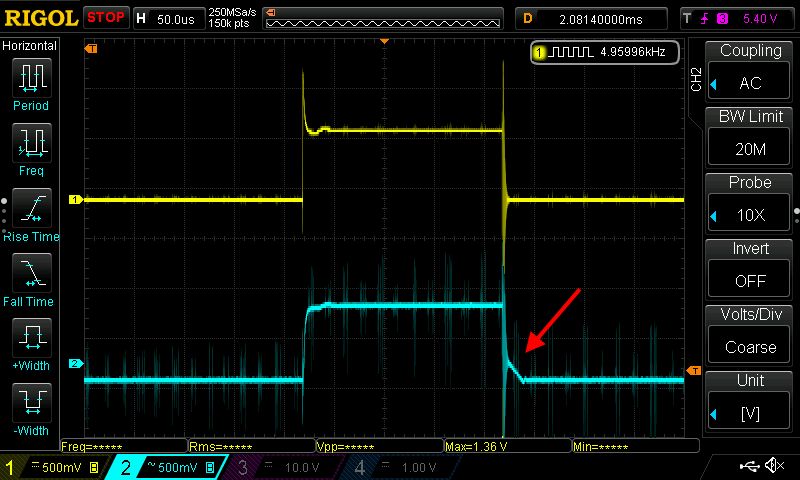
Task: Click the USB connection icon
Action: coord(749,465)
